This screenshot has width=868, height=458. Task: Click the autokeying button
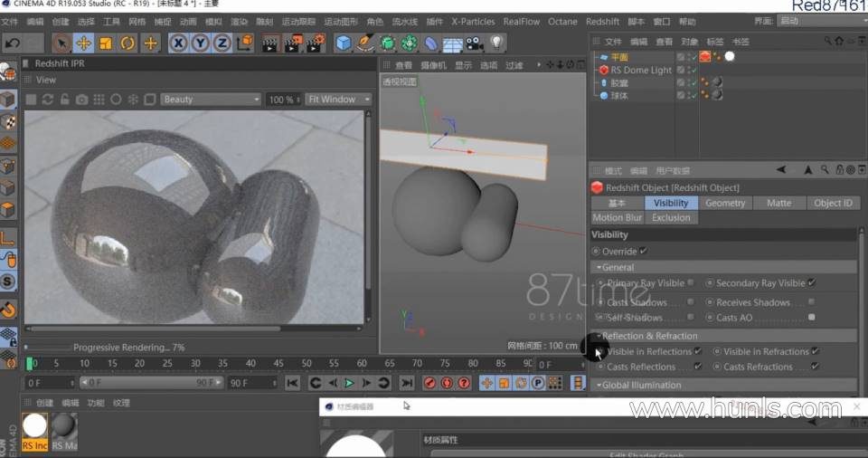pyautogui.click(x=447, y=383)
